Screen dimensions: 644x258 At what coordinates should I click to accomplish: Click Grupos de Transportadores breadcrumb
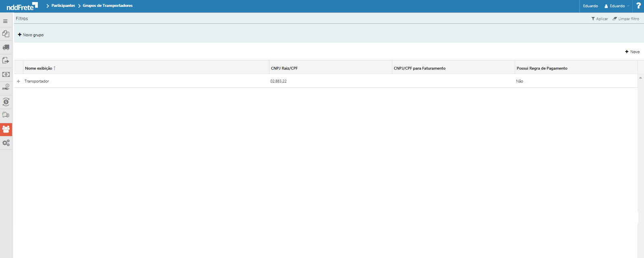click(108, 6)
